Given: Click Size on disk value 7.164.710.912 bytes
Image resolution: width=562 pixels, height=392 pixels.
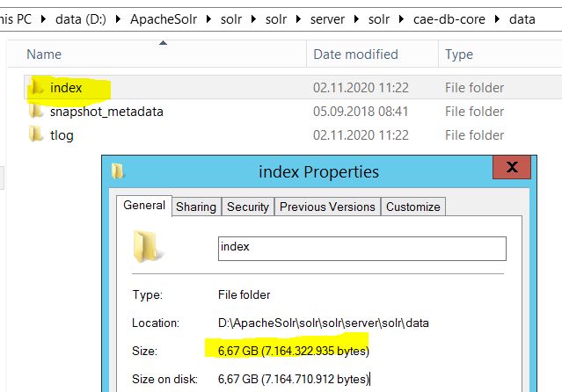Looking at the screenshot, I should tap(294, 379).
